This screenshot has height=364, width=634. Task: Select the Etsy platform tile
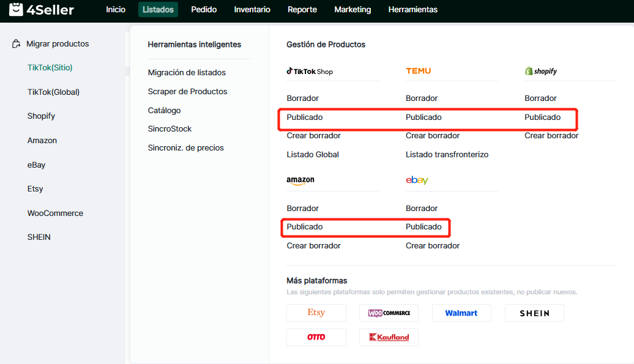tap(316, 313)
